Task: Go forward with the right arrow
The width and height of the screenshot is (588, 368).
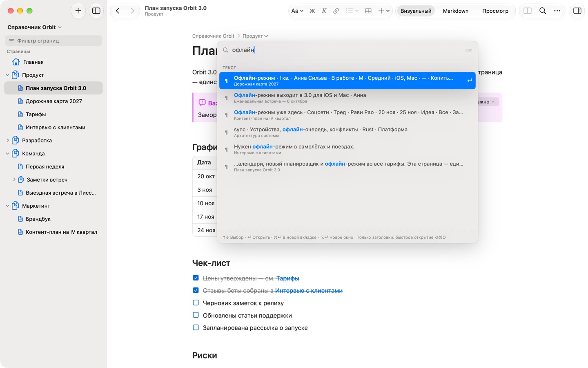Action: (132, 11)
